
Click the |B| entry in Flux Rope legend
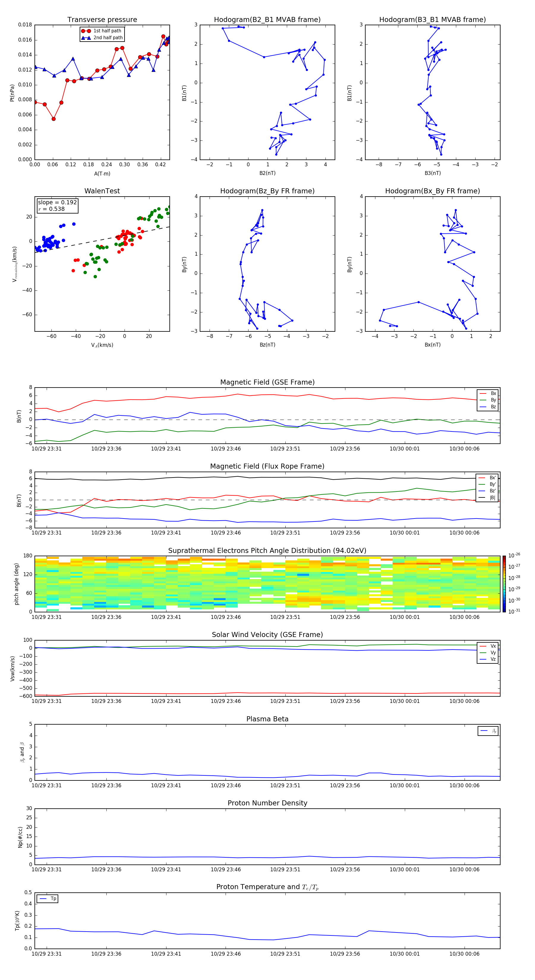(x=487, y=498)
